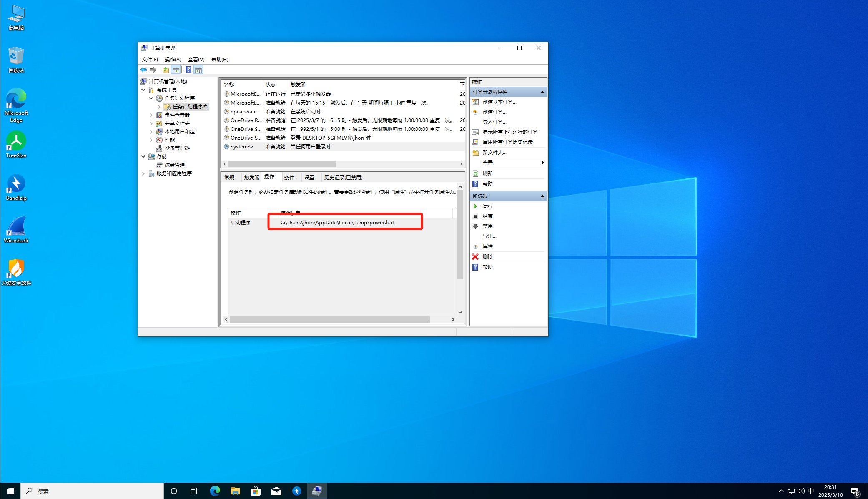Screen dimensions: 868x499
Task: Click the 创建基本任务 icon in action pane
Action: tap(475, 102)
